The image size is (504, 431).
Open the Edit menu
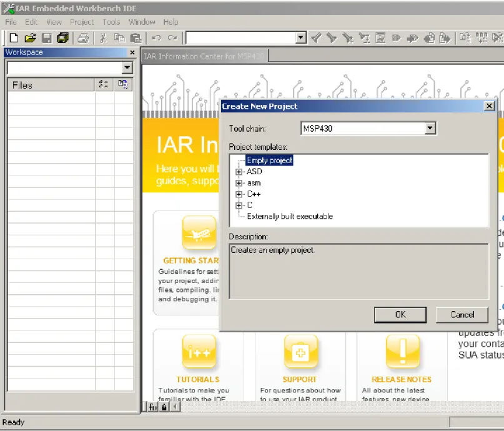point(31,22)
